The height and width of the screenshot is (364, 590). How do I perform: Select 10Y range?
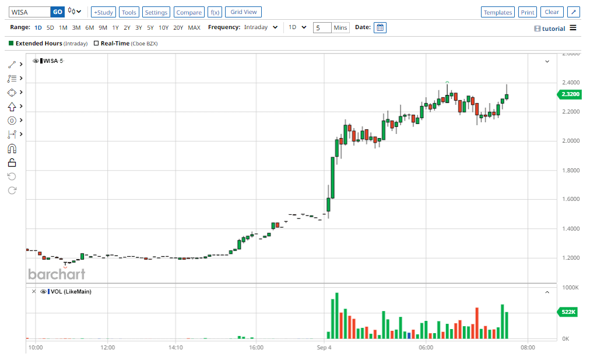coord(164,28)
